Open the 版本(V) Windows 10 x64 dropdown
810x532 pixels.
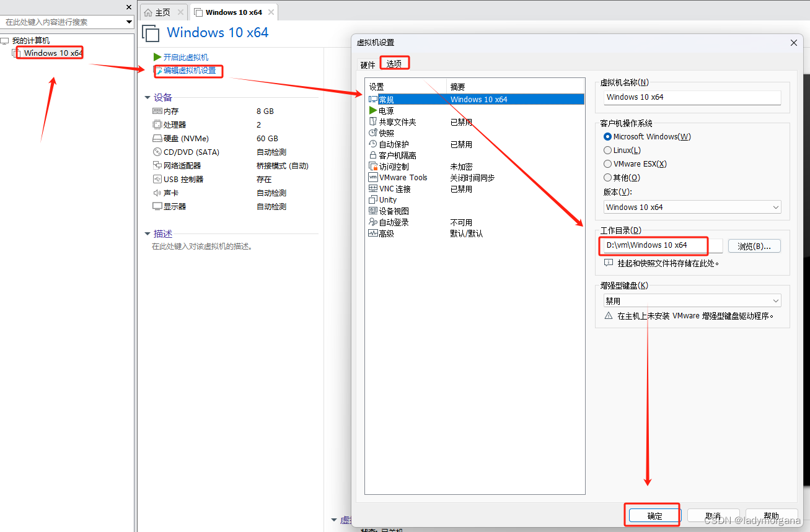[692, 207]
